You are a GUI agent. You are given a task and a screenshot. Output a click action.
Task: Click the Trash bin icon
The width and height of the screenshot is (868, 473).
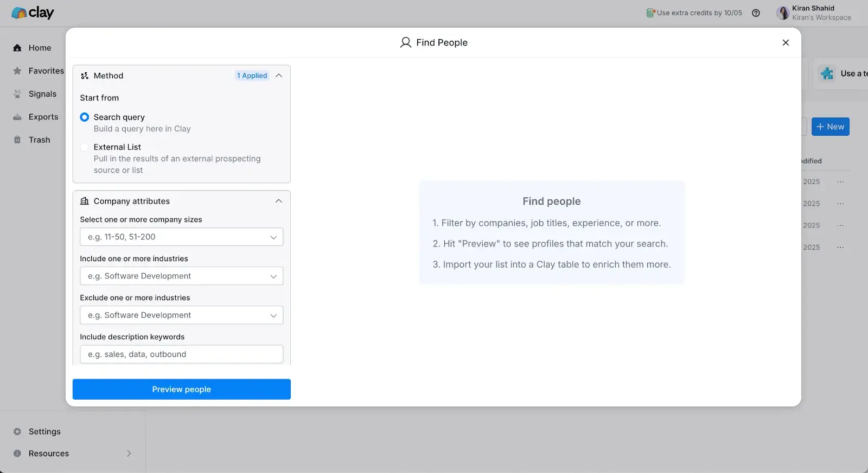pos(17,140)
